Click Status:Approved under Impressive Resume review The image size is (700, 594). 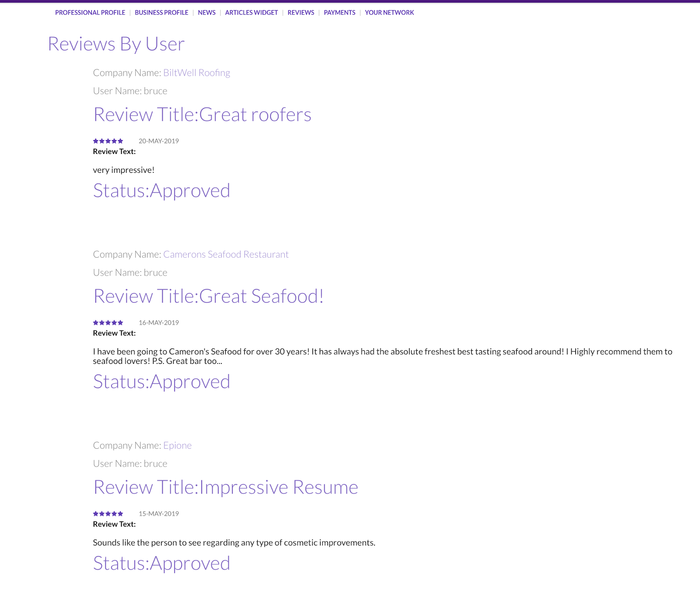pyautogui.click(x=161, y=563)
